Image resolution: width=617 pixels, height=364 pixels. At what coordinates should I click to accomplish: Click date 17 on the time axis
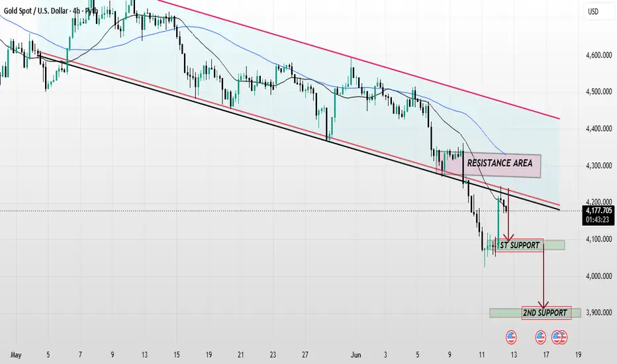[546, 355]
